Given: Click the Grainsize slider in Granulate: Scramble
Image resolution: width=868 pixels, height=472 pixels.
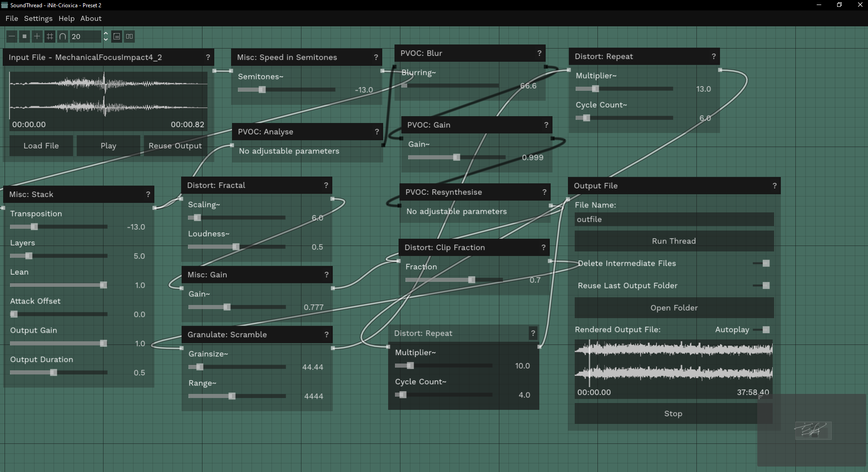Looking at the screenshot, I should pyautogui.click(x=237, y=367).
